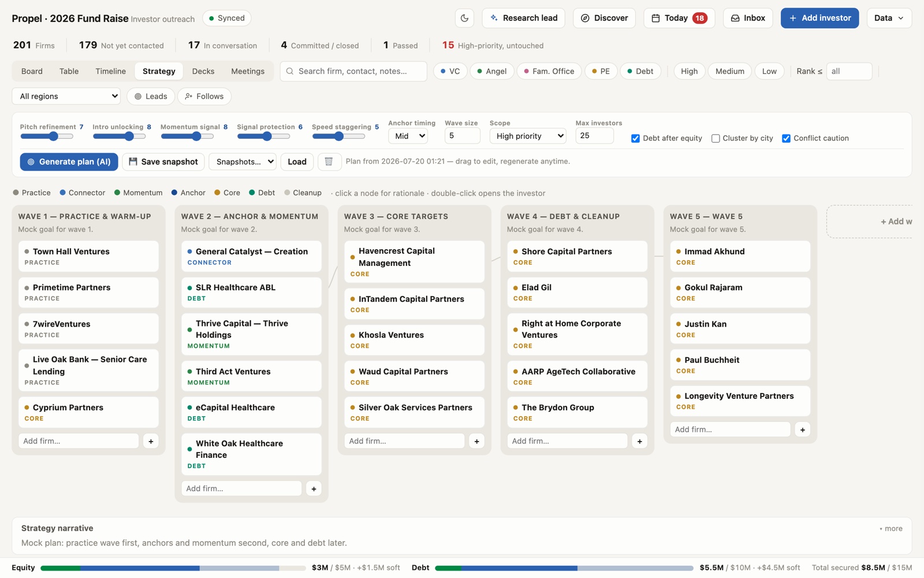Click the Research lead sparkle icon
The width and height of the screenshot is (924, 578).
click(494, 18)
